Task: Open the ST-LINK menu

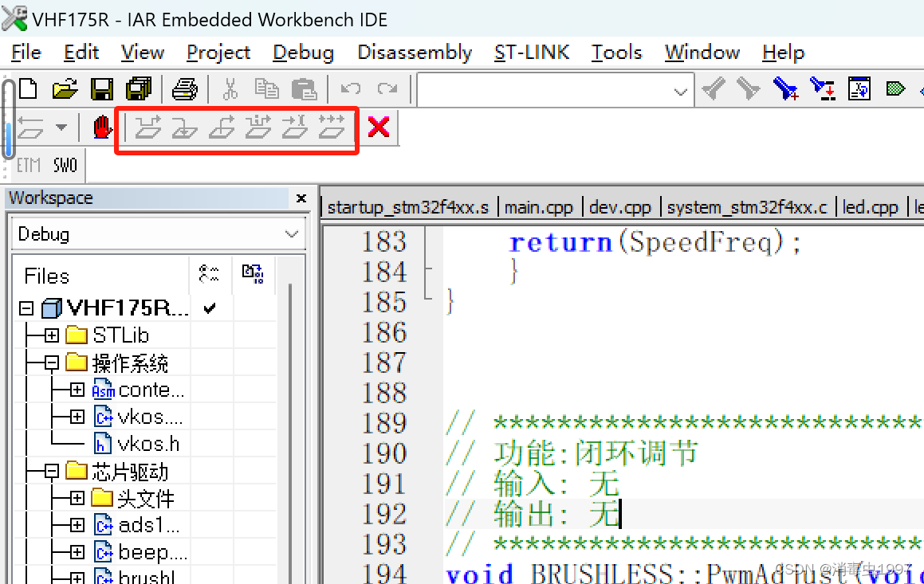Action: point(532,53)
